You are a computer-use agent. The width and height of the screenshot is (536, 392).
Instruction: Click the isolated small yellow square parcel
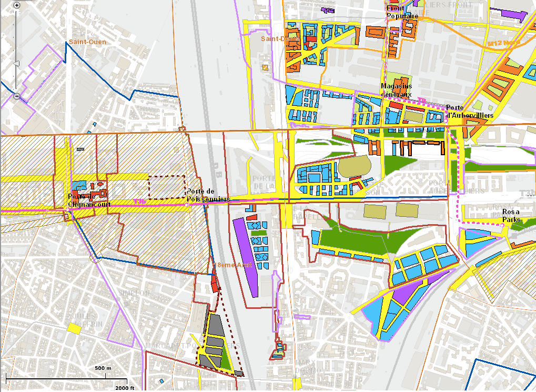[x=74, y=328]
